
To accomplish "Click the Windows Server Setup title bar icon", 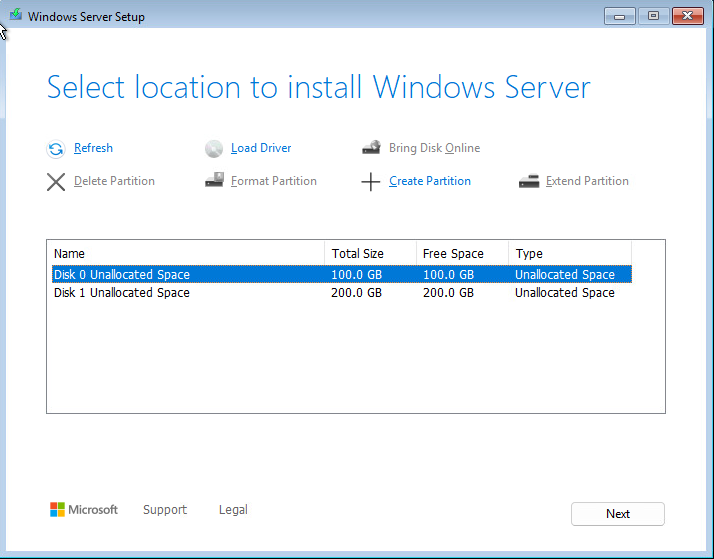I will (x=16, y=15).
